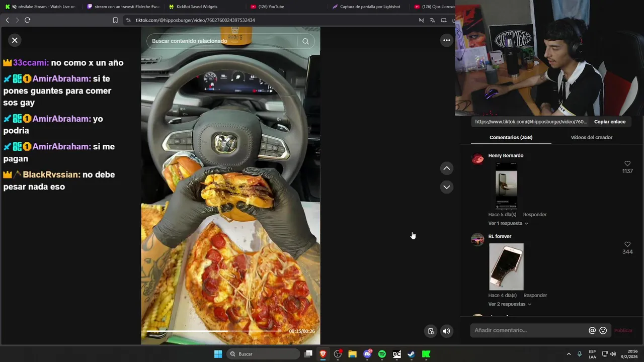Switch to '(126) Ojos Llorosos' tab
This screenshot has width=644, height=362.
[434, 7]
